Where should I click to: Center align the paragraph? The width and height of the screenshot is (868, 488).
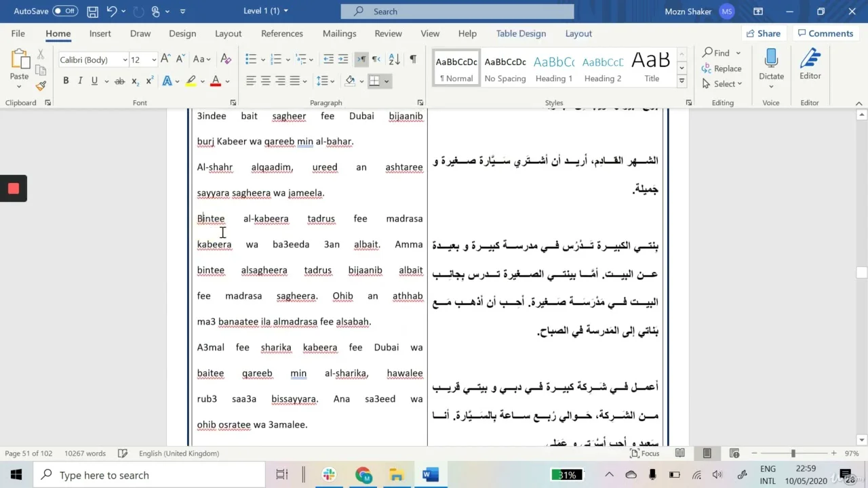pyautogui.click(x=265, y=81)
